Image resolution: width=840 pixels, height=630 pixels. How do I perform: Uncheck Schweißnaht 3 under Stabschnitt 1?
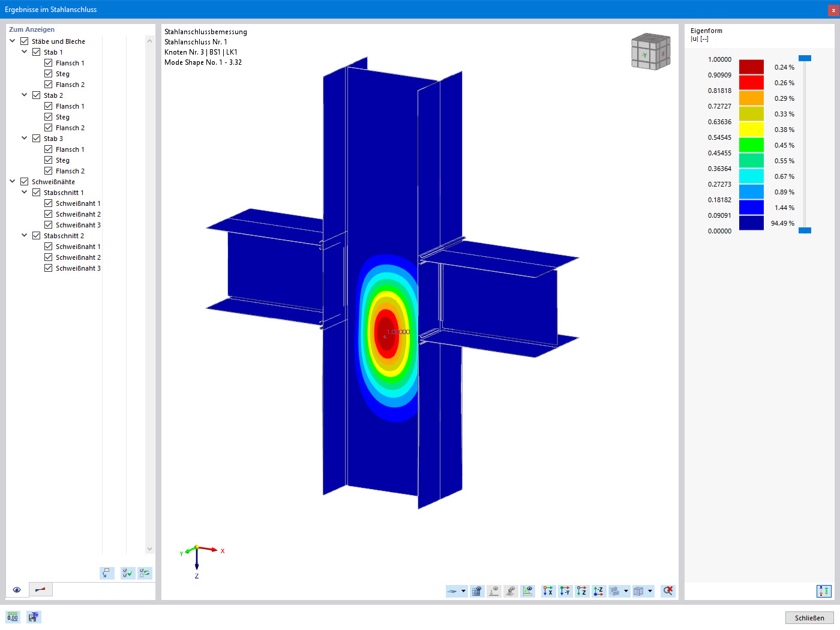pyautogui.click(x=49, y=225)
